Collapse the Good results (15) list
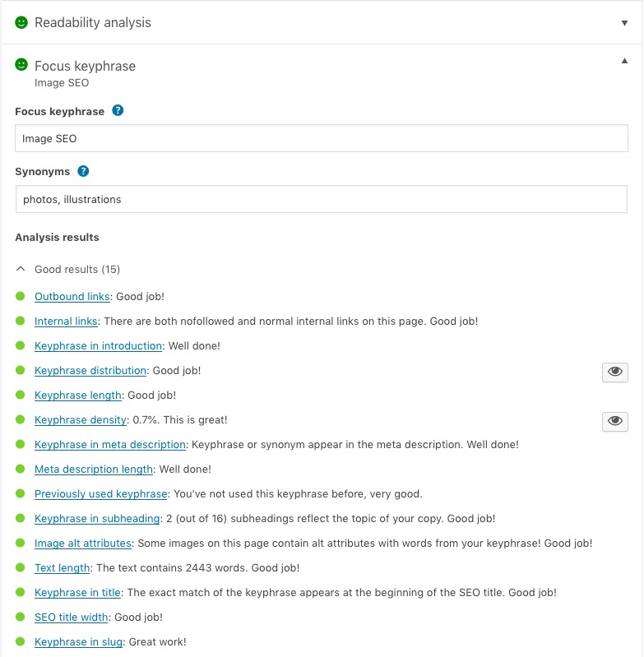This screenshot has height=657, width=644. (21, 270)
